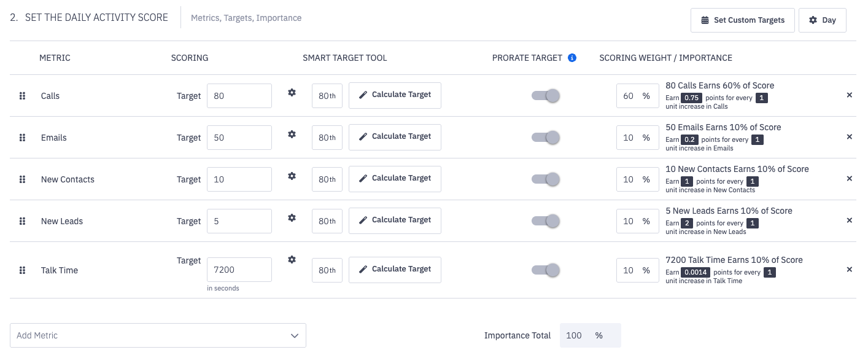Click the drag handle for Calls row
Image resolution: width=868 pixels, height=363 pixels.
point(22,96)
